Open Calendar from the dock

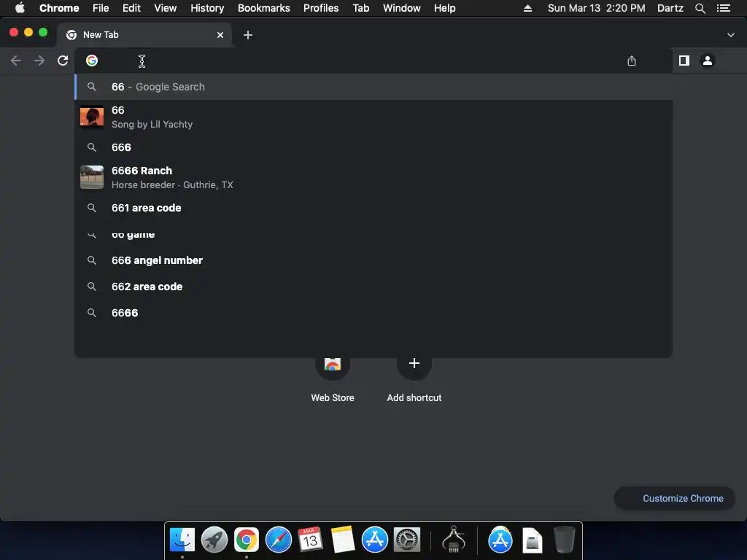pos(310,540)
